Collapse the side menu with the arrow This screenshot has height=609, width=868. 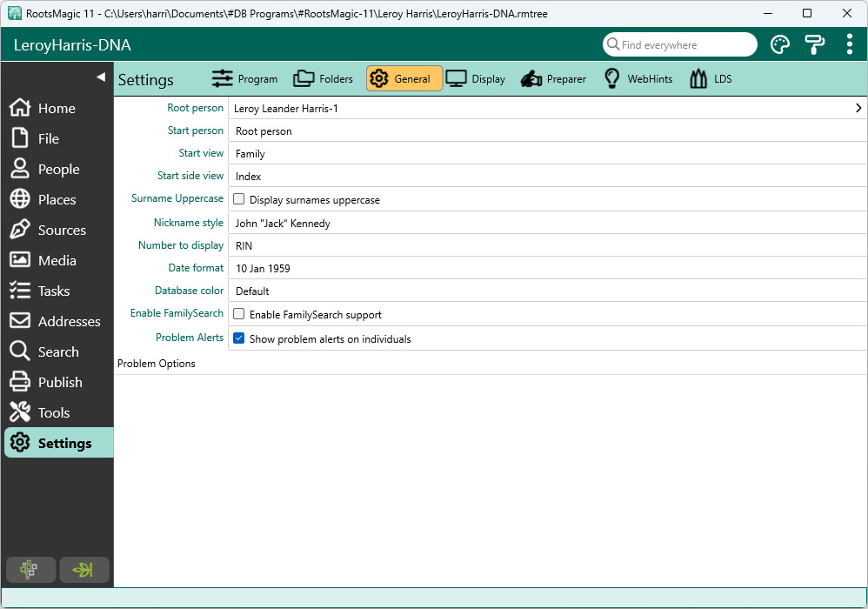click(x=101, y=77)
